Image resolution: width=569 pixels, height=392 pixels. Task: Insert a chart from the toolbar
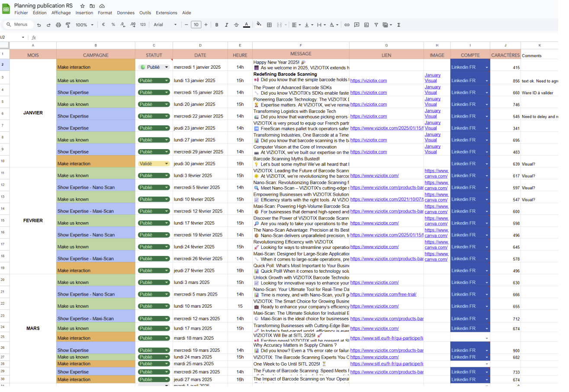point(366,25)
